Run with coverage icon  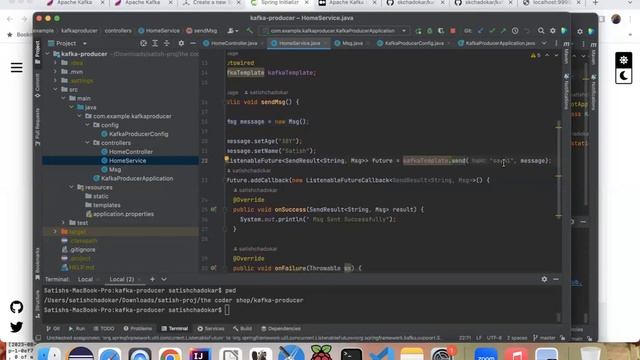click(441, 31)
